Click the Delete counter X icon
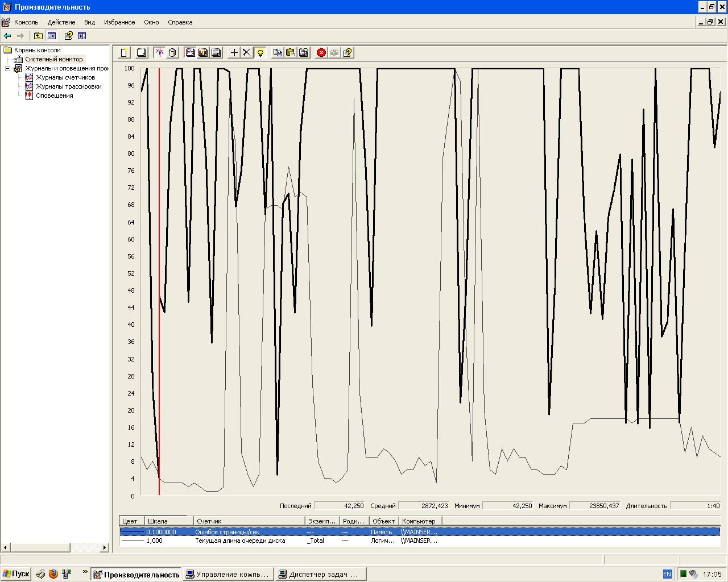 [x=246, y=53]
